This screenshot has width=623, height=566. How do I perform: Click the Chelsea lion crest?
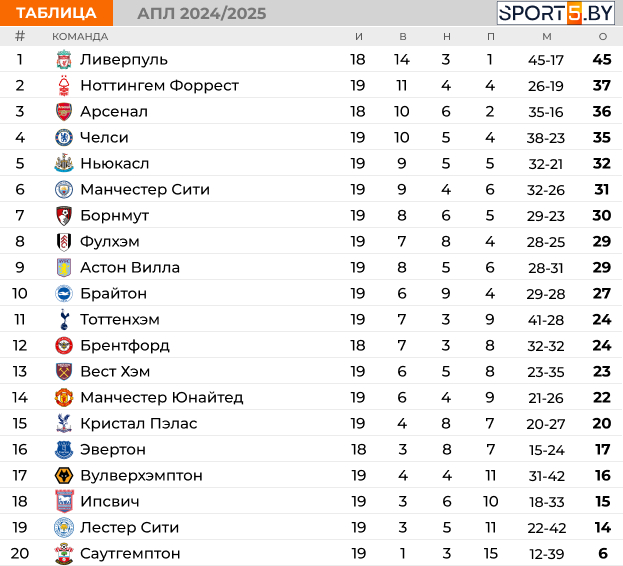click(x=64, y=137)
